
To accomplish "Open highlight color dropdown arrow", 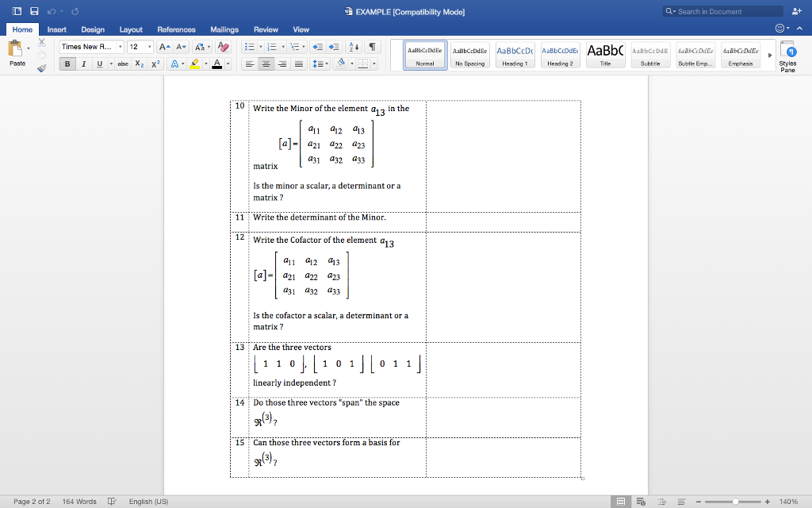I will tap(205, 63).
